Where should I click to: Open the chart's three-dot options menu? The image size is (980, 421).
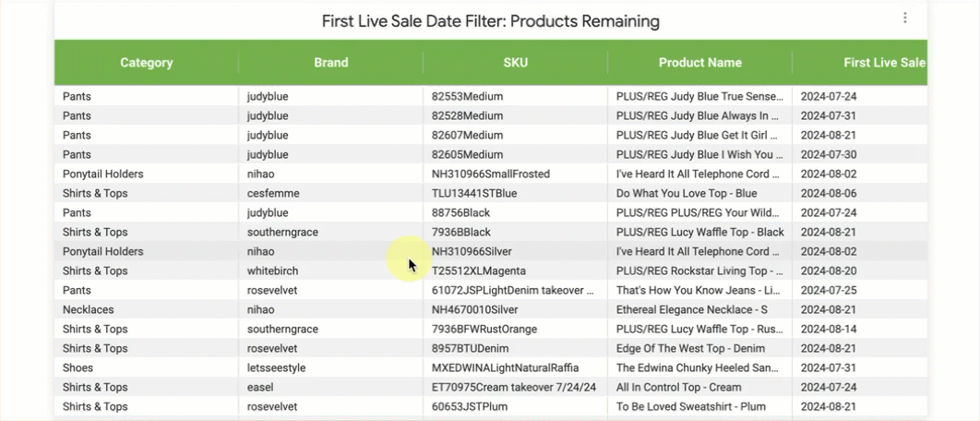[x=904, y=18]
